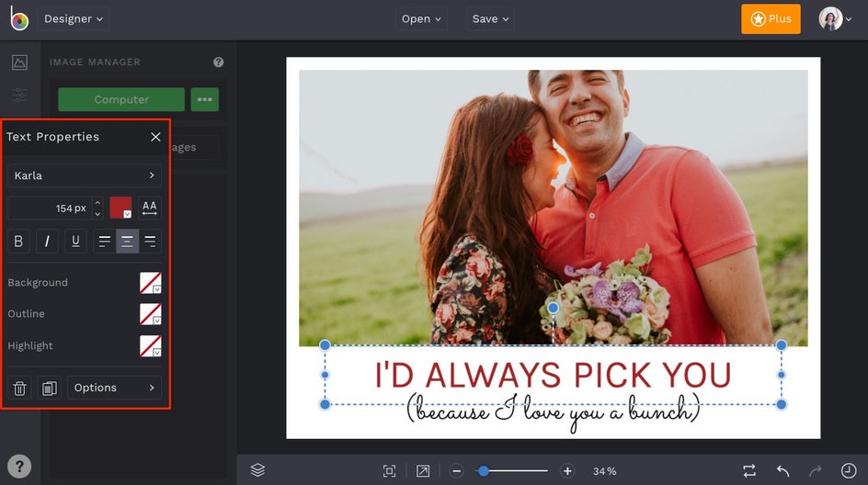The width and height of the screenshot is (868, 485).
Task: Click the top-left text box resize handle
Action: pos(325,345)
